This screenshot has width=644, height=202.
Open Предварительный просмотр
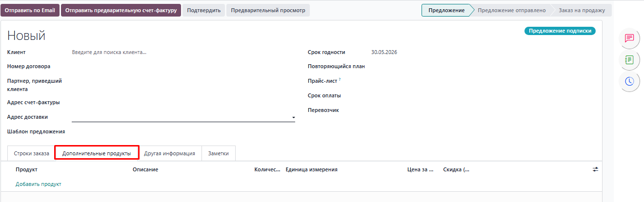tap(268, 10)
